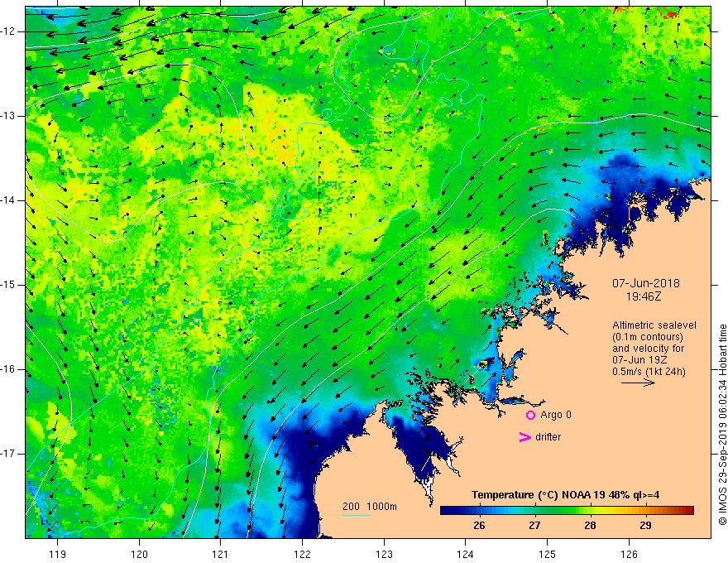Click the time text 19:46Z
Viewport: 728px width, 563px height.
coord(644,296)
